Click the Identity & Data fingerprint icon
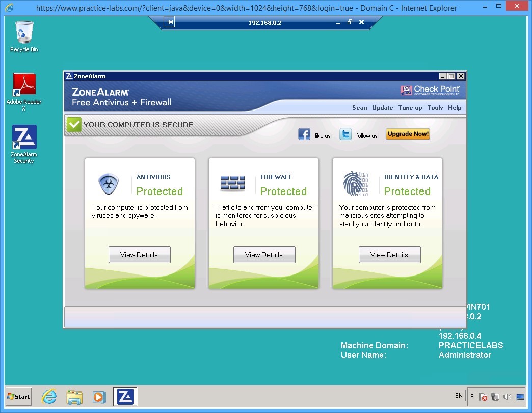This screenshot has width=532, height=413. (355, 184)
